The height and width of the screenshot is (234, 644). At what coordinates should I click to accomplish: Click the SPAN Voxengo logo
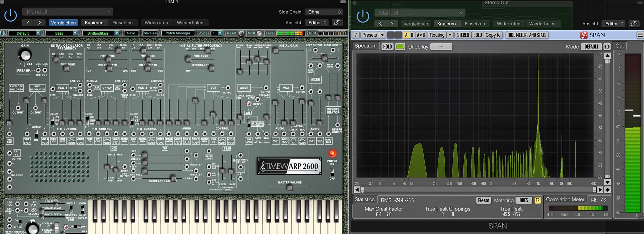[x=584, y=35]
